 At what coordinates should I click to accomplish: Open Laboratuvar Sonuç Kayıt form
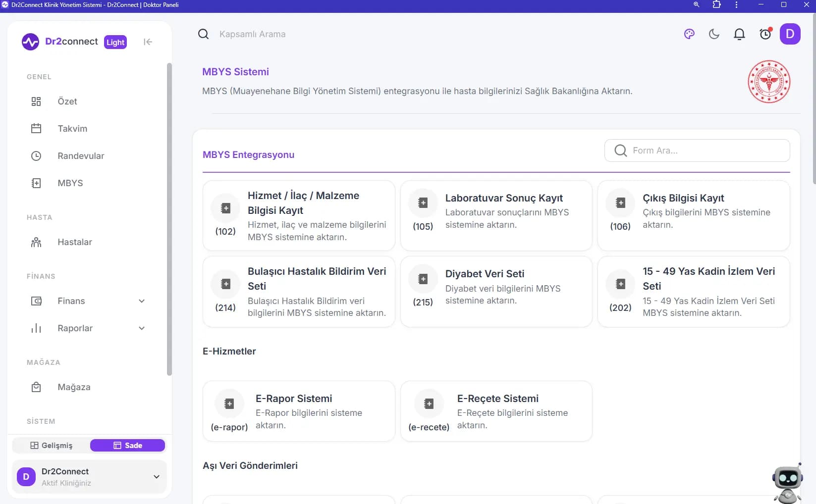pos(496,216)
